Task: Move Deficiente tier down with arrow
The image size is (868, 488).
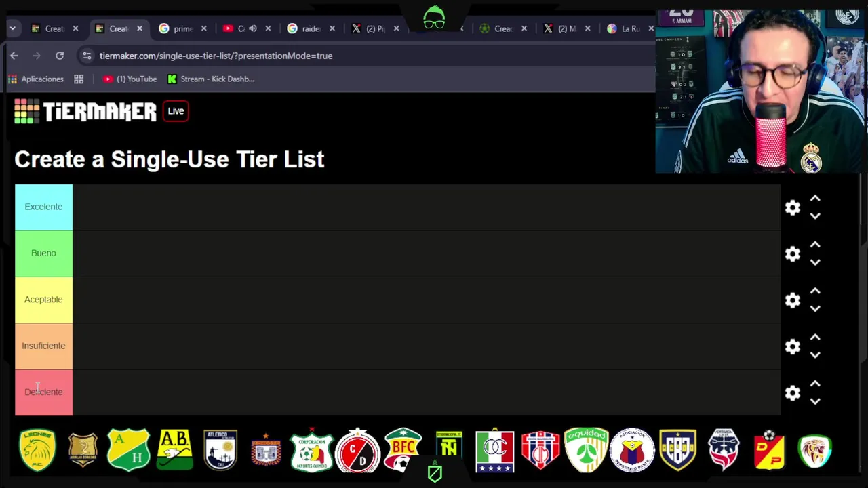Action: pyautogui.click(x=815, y=401)
